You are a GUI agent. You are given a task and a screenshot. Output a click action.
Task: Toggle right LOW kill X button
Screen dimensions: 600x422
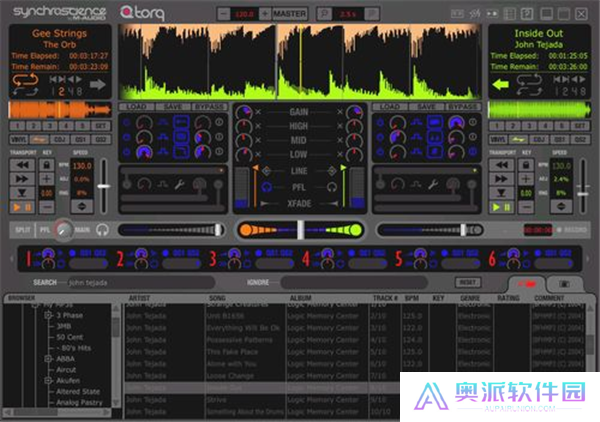340,154
